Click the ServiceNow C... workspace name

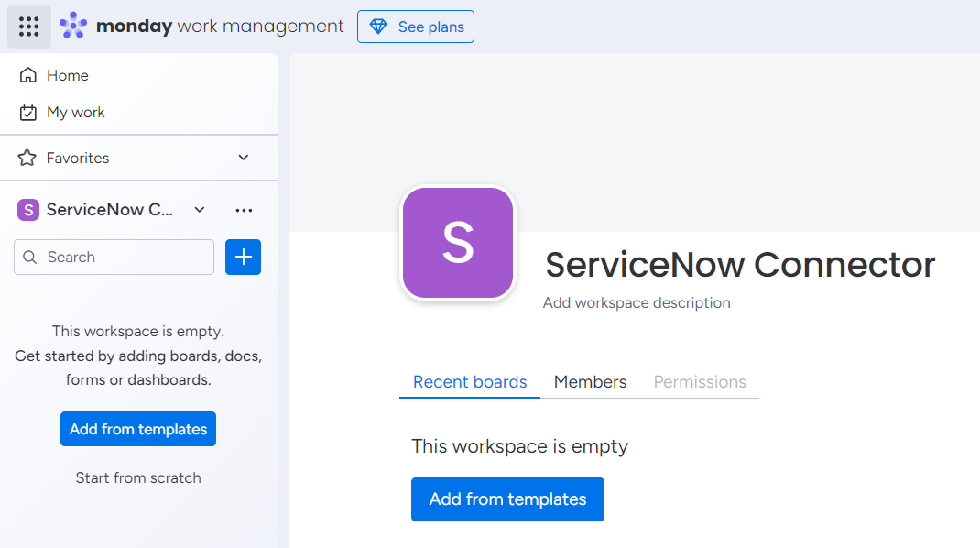click(x=110, y=210)
